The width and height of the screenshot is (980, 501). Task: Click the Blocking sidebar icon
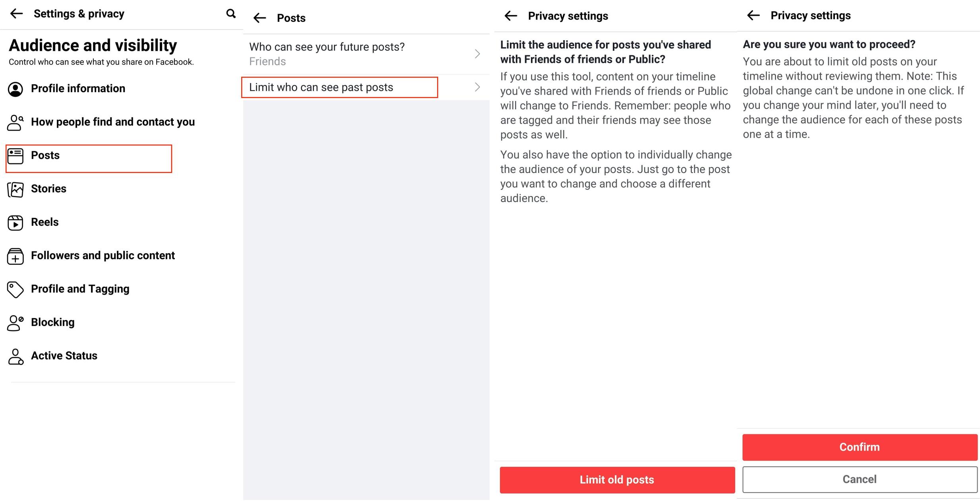click(x=16, y=321)
